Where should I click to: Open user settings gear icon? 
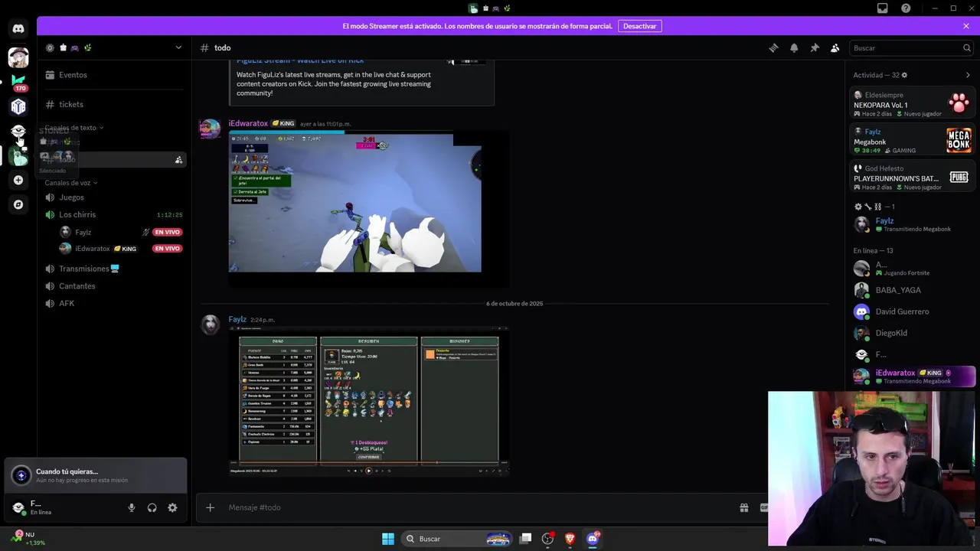[x=172, y=507]
